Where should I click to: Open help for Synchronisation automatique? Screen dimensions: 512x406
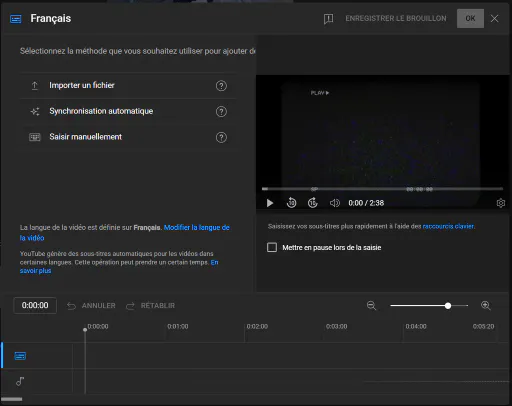[x=221, y=112]
